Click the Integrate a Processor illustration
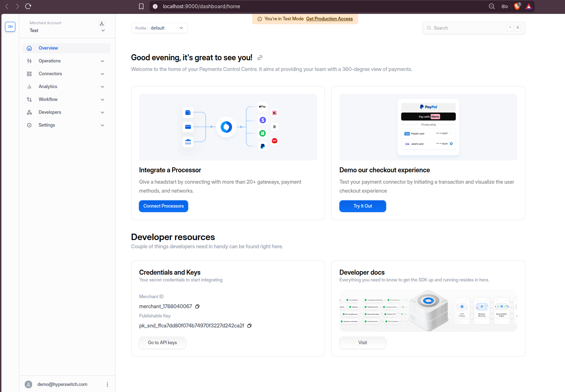Image resolution: width=565 pixels, height=392 pixels. [228, 127]
